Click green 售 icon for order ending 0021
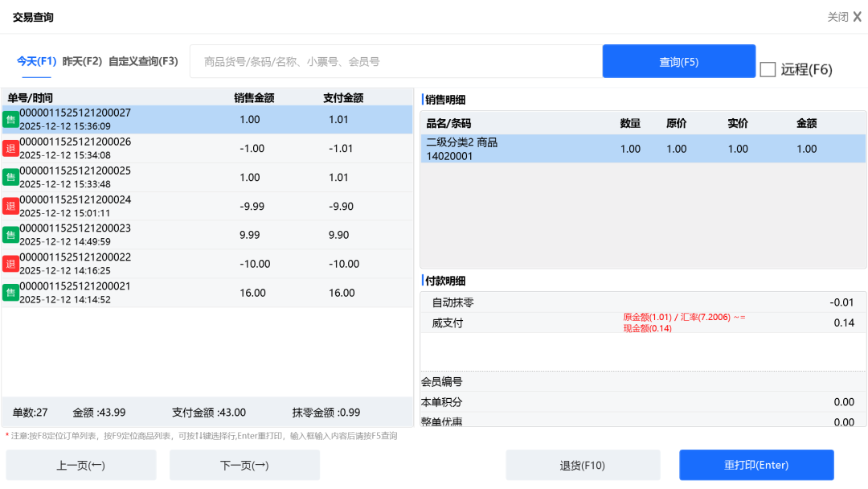 10,293
